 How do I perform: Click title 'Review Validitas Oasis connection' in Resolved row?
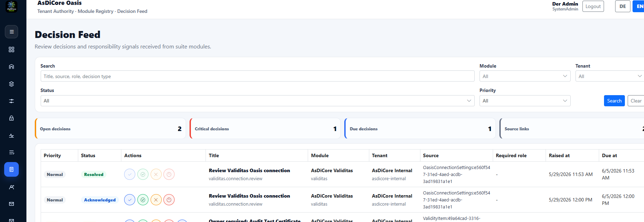(249, 170)
